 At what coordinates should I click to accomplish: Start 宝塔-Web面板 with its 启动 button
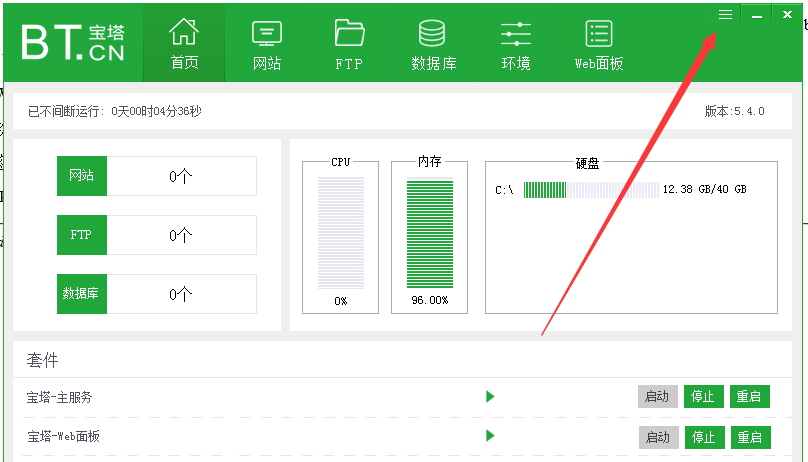pyautogui.click(x=657, y=437)
